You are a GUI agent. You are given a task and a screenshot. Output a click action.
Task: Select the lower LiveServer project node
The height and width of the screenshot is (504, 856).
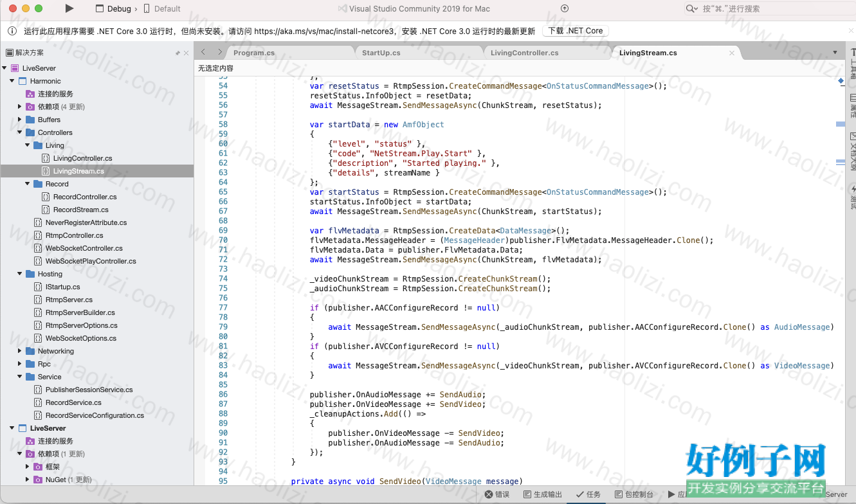pyautogui.click(x=48, y=428)
